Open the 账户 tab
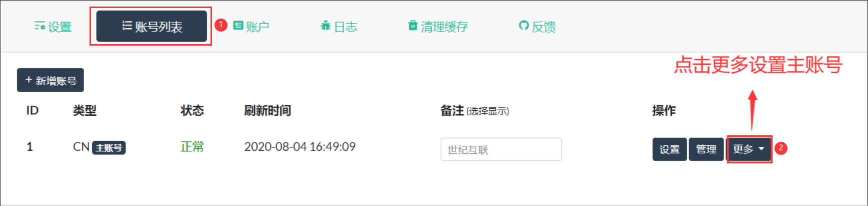Image resolution: width=868 pixels, height=206 pixels. pyautogui.click(x=257, y=27)
